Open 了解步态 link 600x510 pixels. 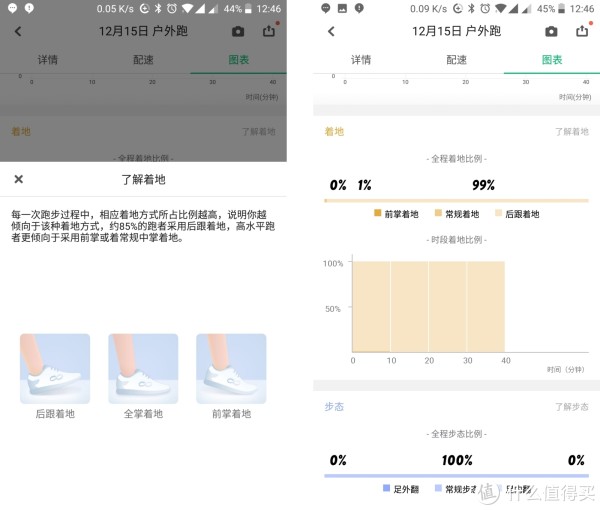click(572, 407)
